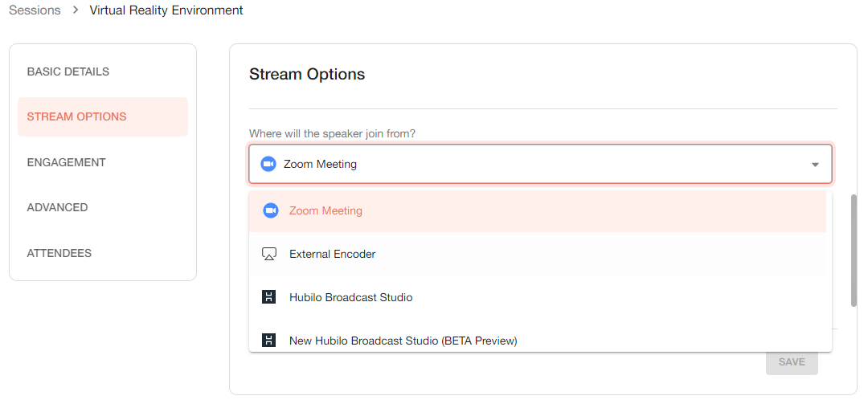Click the Zoom camera icon in the selected field
868x404 pixels.
268,164
